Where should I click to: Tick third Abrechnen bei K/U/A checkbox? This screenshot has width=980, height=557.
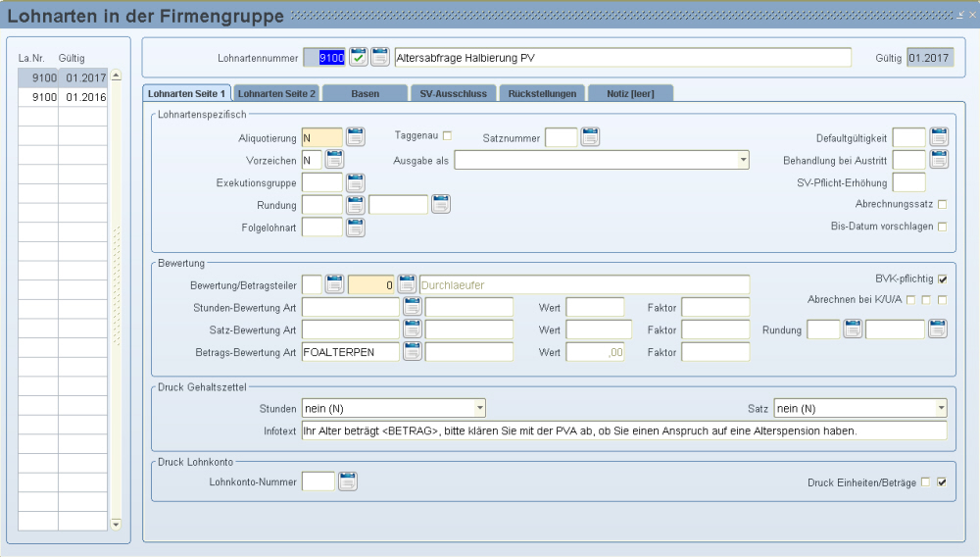943,300
